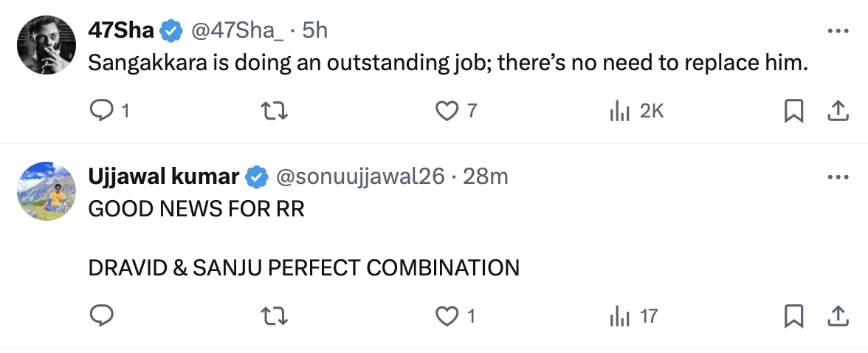Viewport: 868px width, 353px height.
Task: Visit the @sonuujjawal26 handle link
Action: coord(360,176)
